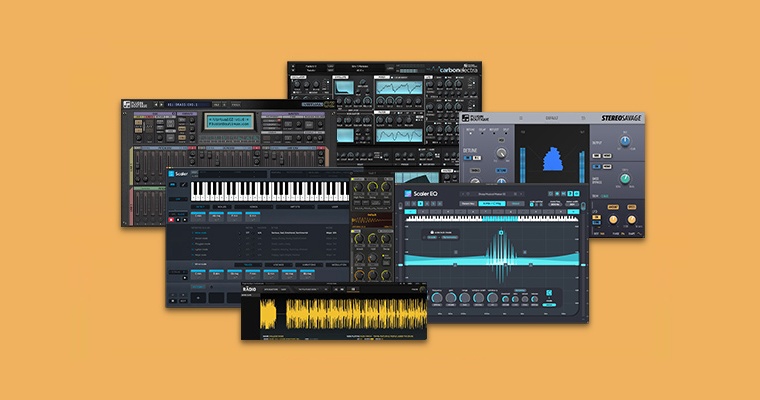Click the Scaler EQ left vertical fader handle

[400, 265]
